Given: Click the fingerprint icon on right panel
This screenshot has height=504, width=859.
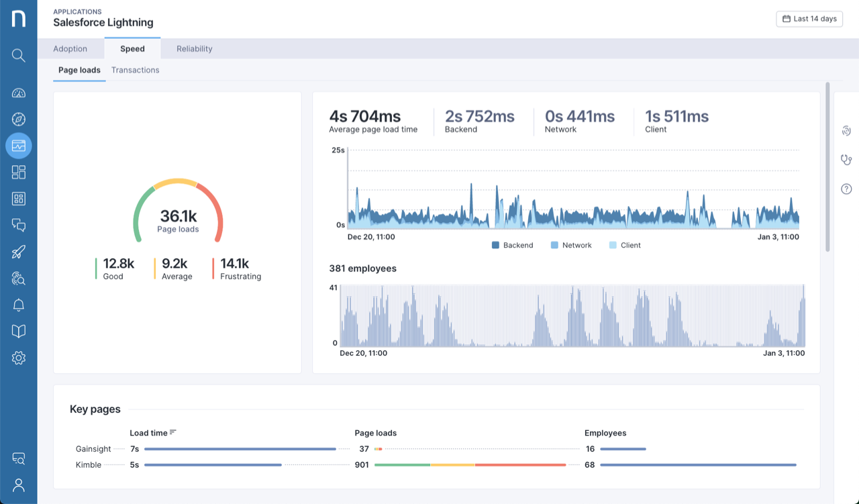Looking at the screenshot, I should click(x=846, y=131).
